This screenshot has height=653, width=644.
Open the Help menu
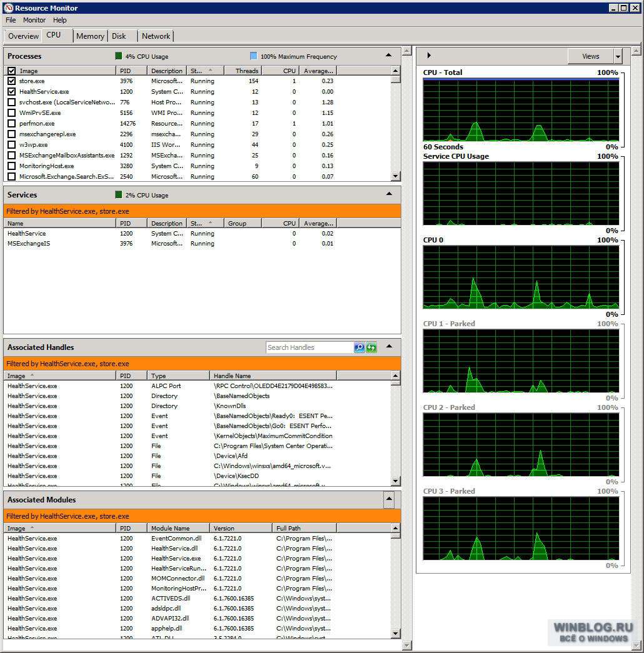coord(59,20)
